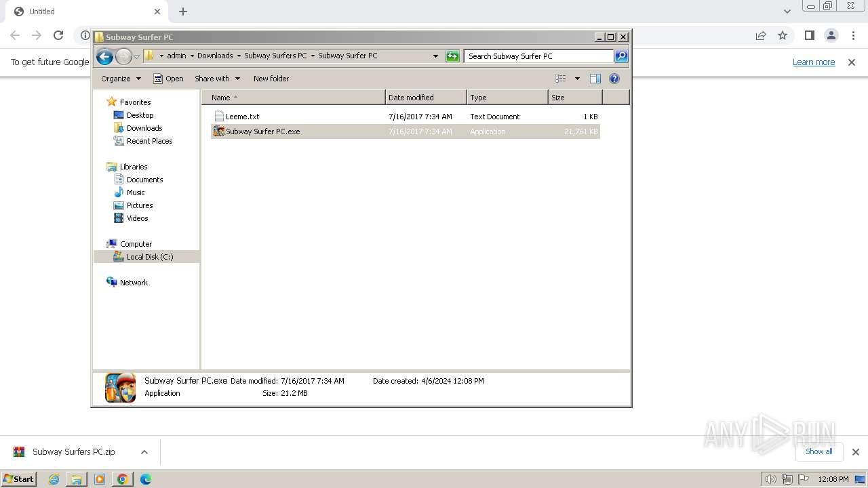The width and height of the screenshot is (868, 488).
Task: Launch Windows Media Player from taskbar
Action: [100, 479]
